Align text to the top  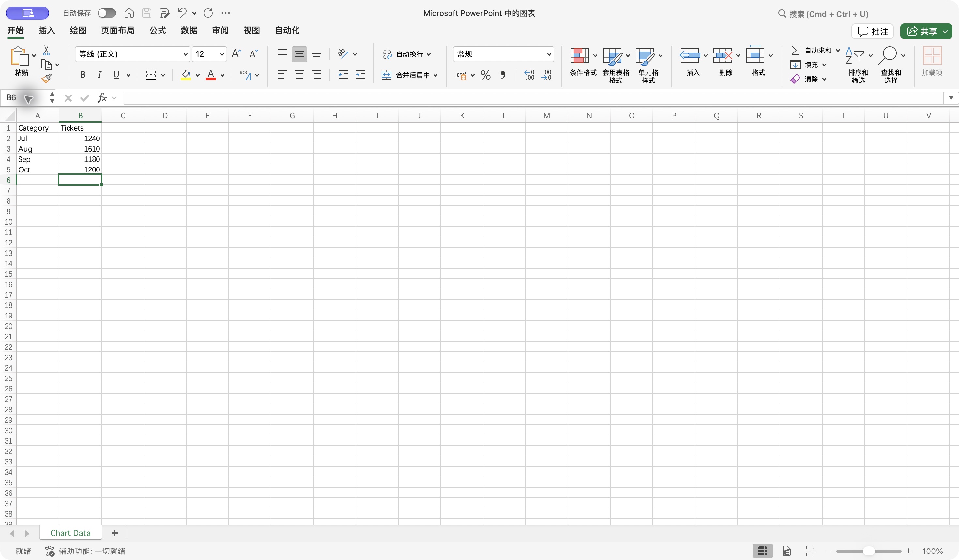click(x=282, y=53)
